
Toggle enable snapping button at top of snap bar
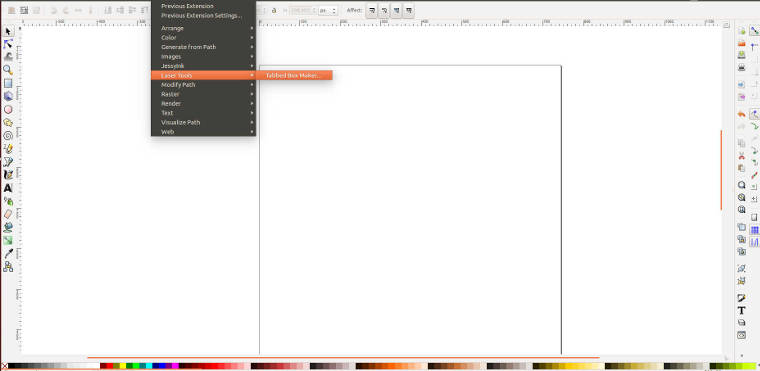[754, 31]
